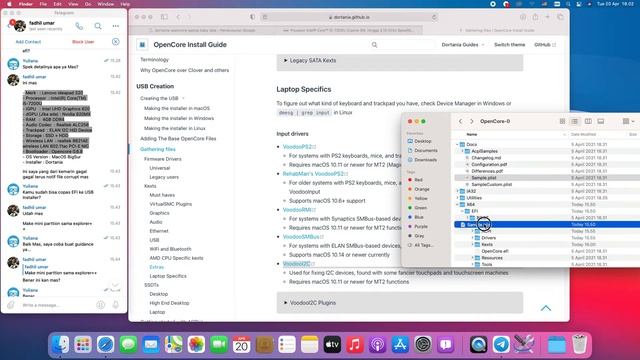Select Adding The Base OpenCore Files

point(178,139)
